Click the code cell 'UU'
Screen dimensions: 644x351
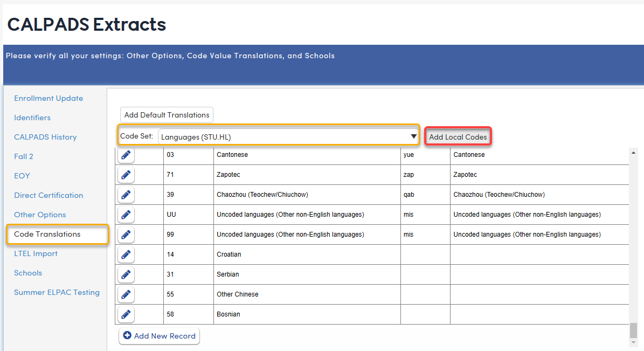189,215
